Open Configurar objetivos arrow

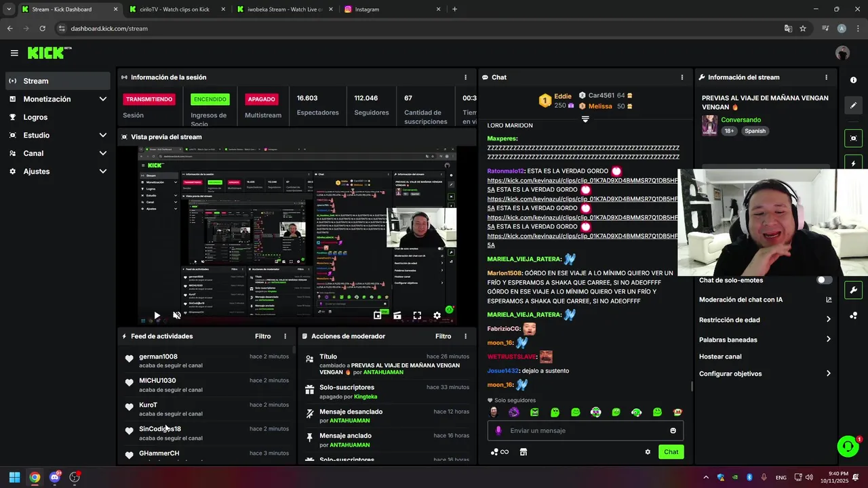pyautogui.click(x=829, y=373)
